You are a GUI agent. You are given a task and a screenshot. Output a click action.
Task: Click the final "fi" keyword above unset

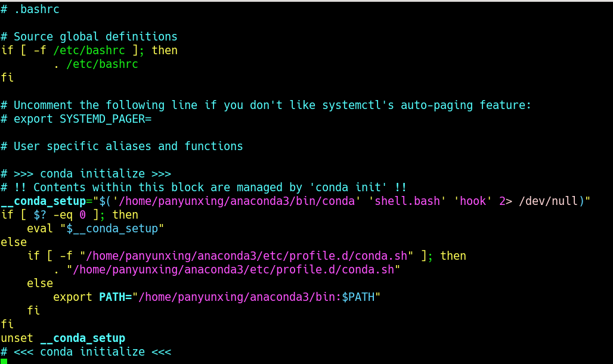pyautogui.click(x=7, y=324)
